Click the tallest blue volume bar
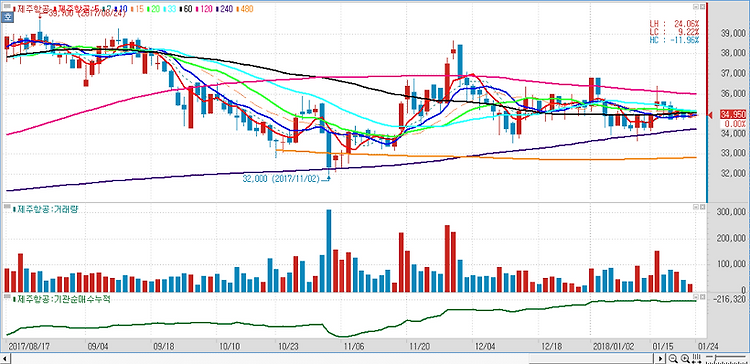Viewport: 750px width, 364px height. coord(329,251)
